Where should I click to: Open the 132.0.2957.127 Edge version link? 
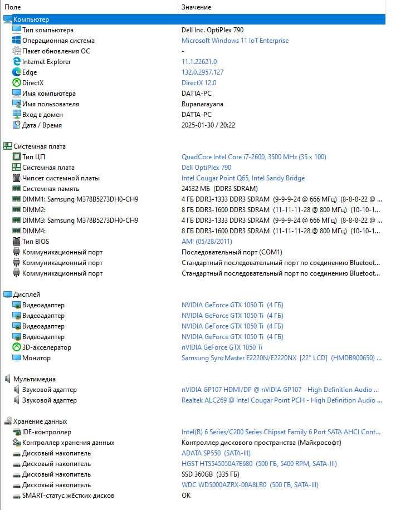point(202,72)
